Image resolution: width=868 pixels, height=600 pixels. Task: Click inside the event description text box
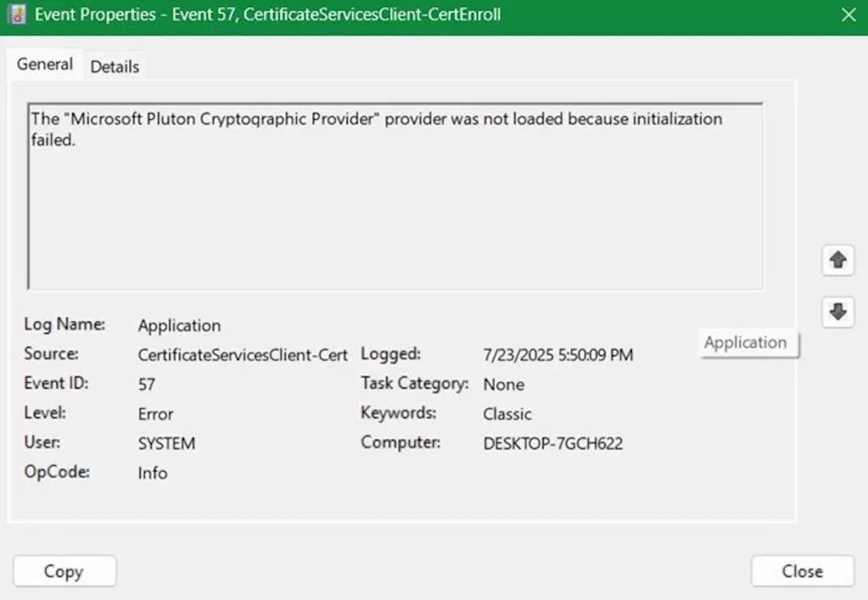pyautogui.click(x=395, y=197)
